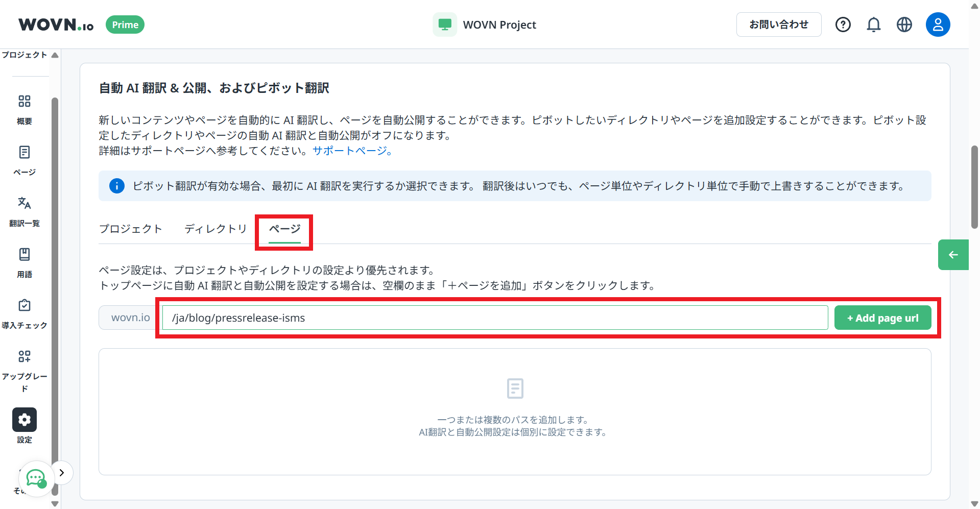This screenshot has width=980, height=509.
Task: Open the help question mark icon
Action: coord(843,25)
